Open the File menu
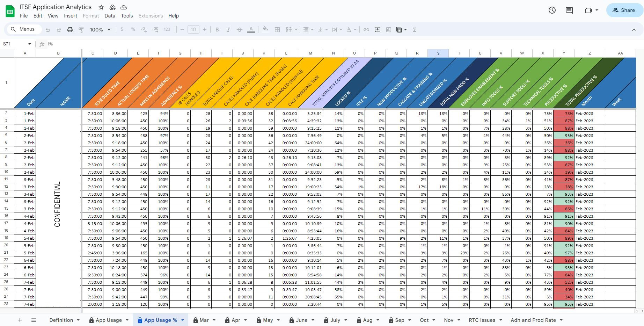Screen dimensions: 644x326 24,16
